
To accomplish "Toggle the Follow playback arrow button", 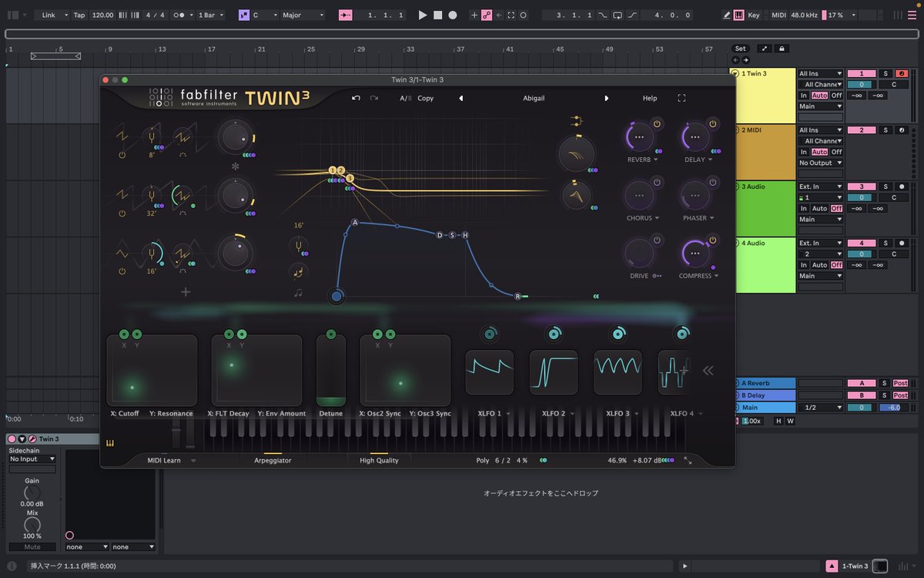I will (346, 15).
